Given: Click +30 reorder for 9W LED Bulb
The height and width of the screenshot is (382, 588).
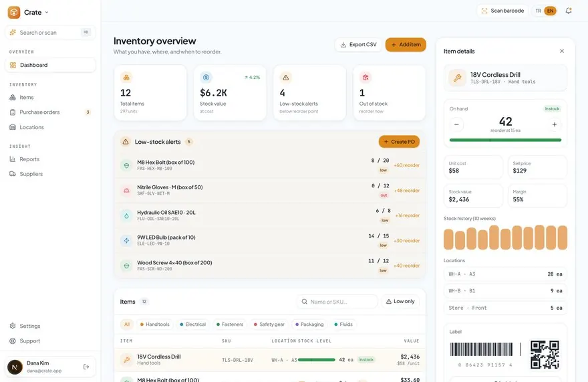Looking at the screenshot, I should click(406, 240).
